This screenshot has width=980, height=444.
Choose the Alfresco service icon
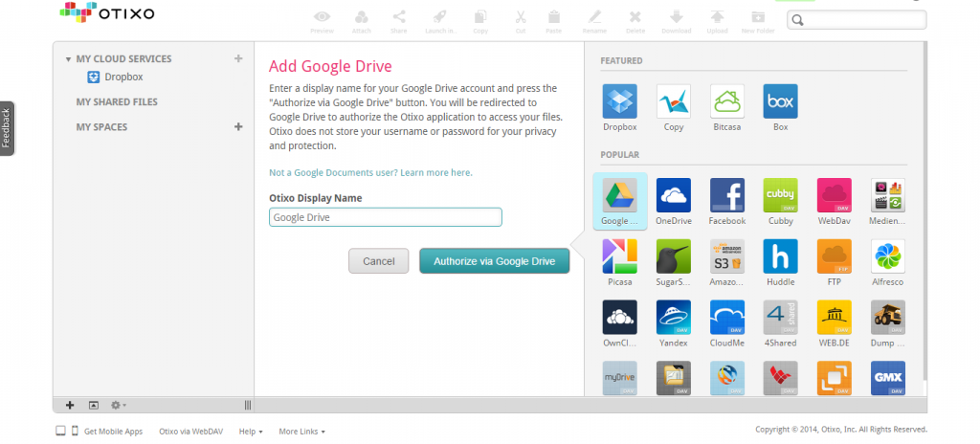click(887, 256)
